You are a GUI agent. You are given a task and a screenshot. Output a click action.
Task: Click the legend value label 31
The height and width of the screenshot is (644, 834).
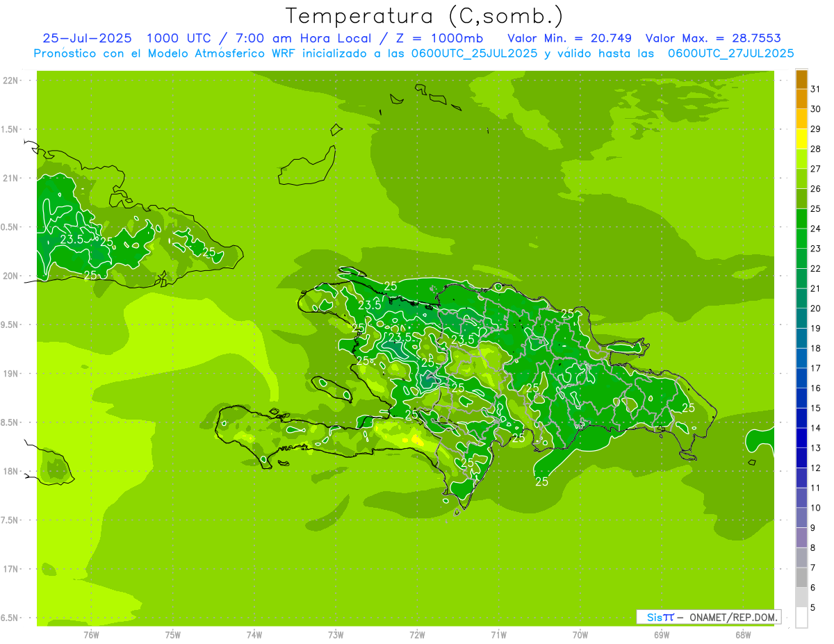[816, 89]
